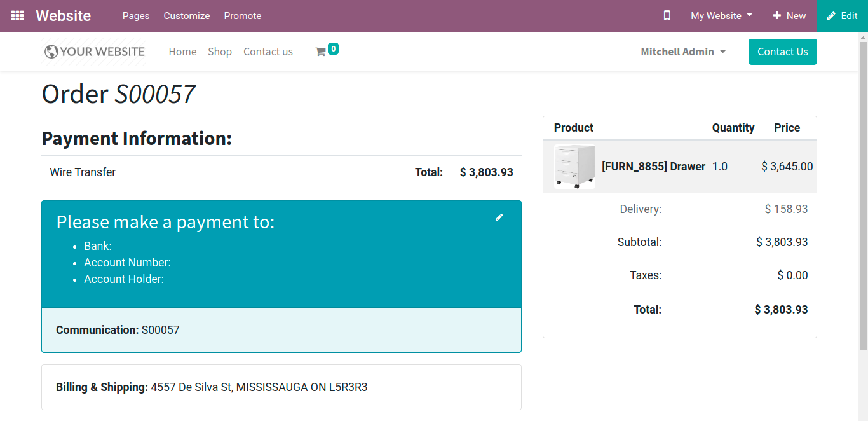Open the Shop link
The width and height of the screenshot is (868, 421).
coord(220,52)
